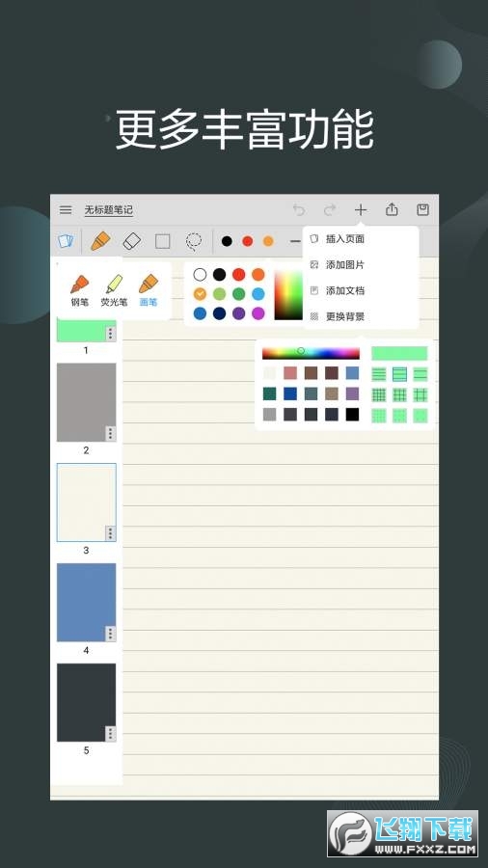This screenshot has height=868, width=488.
Task: Open the stroke thickness line control
Action: coord(295,241)
